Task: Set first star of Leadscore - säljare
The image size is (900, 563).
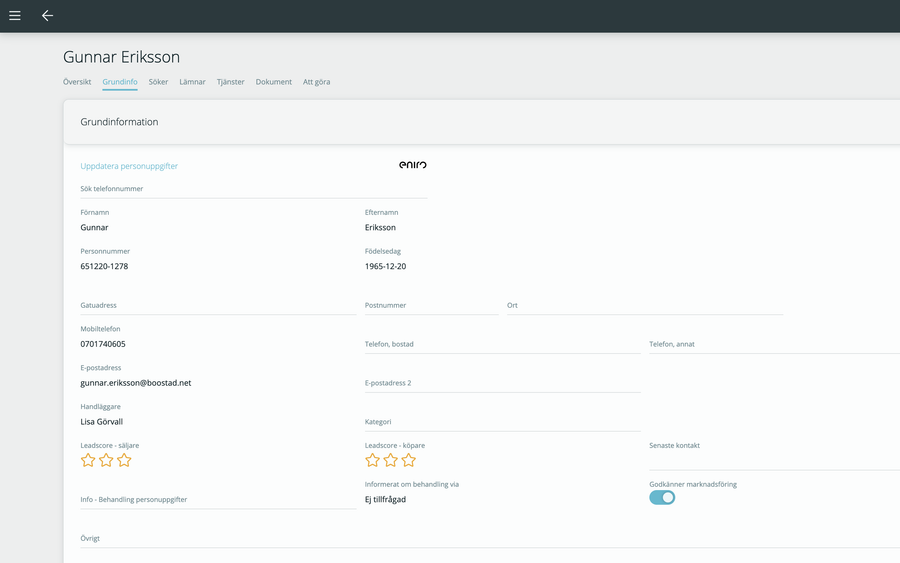Action: coord(88,460)
